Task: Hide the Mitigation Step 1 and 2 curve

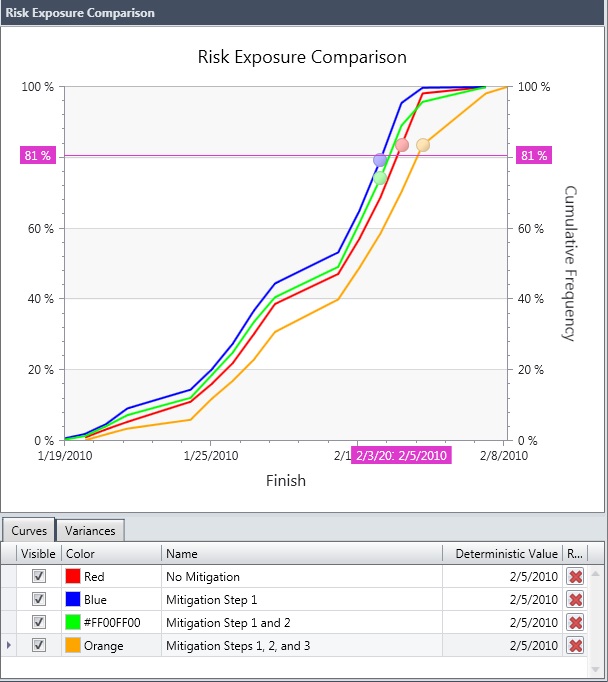Action: [39, 623]
